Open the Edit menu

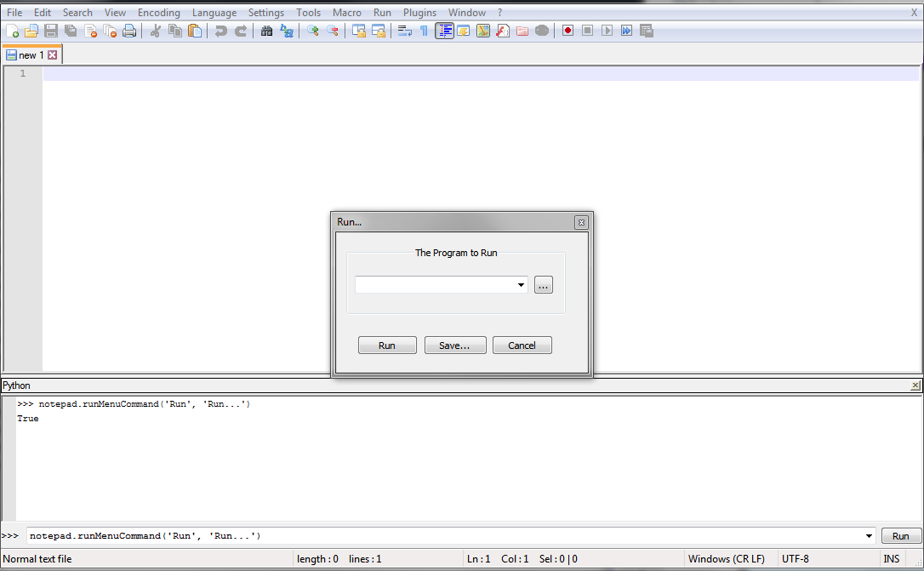pos(43,13)
